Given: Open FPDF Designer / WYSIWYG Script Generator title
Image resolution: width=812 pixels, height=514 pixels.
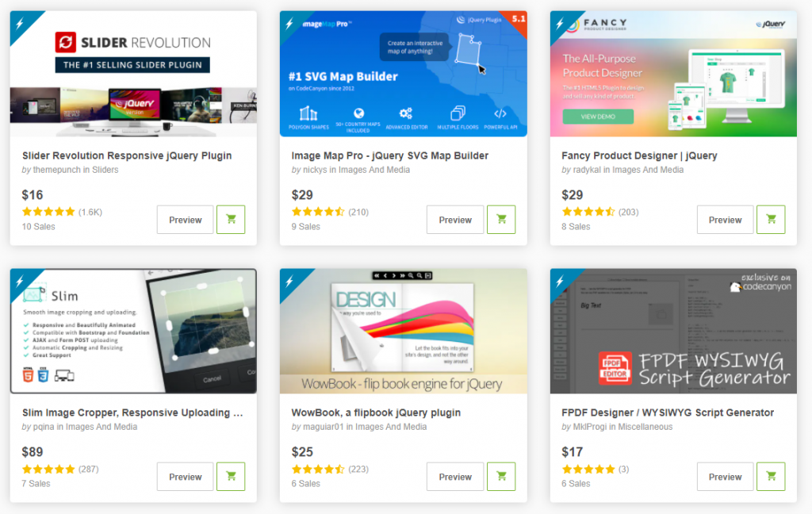Looking at the screenshot, I should [668, 412].
